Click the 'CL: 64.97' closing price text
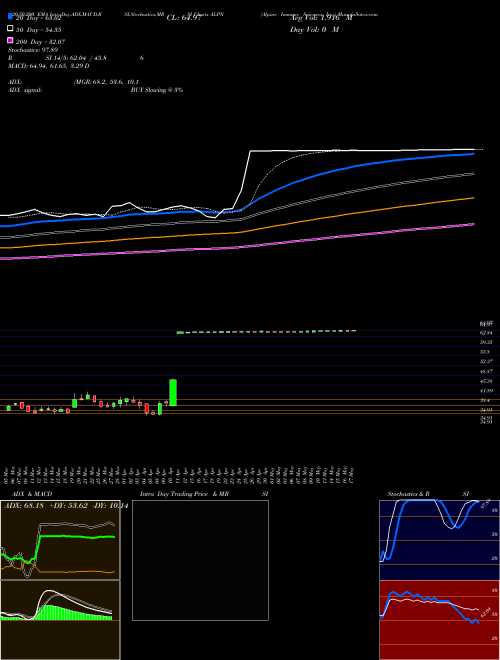 184,18
